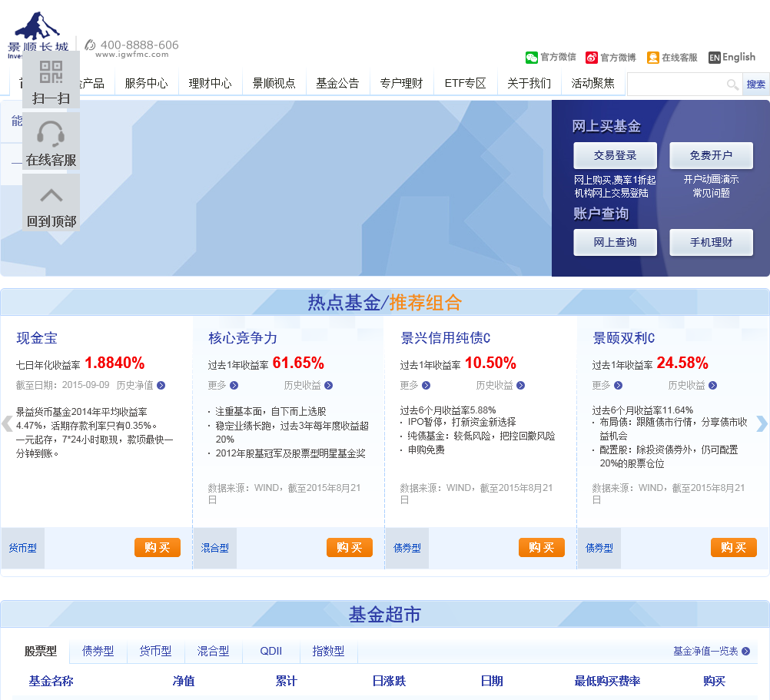Screen dimensions: 770x700
Task: Open the 机构网上交易登陆 link
Action: [612, 193]
